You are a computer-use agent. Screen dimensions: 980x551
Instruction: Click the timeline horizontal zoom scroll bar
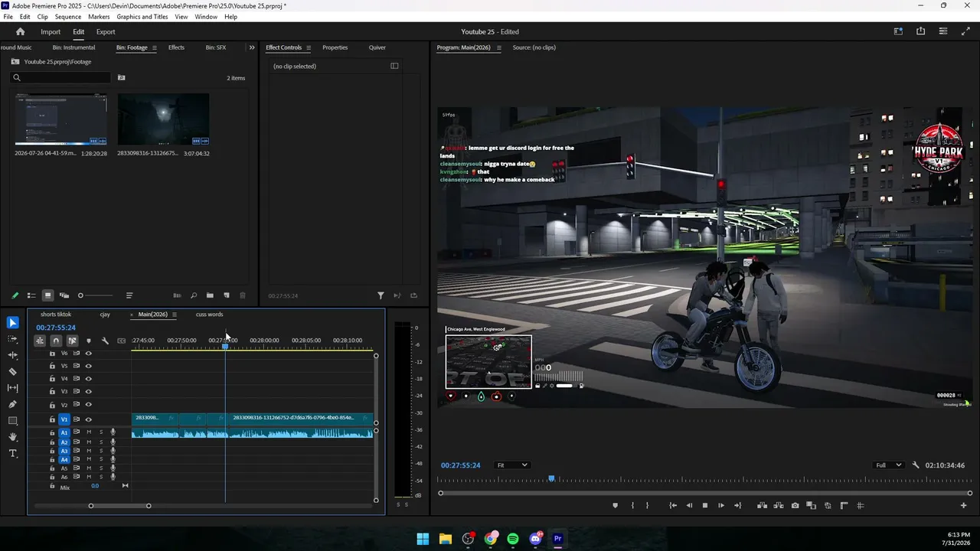[x=119, y=506]
